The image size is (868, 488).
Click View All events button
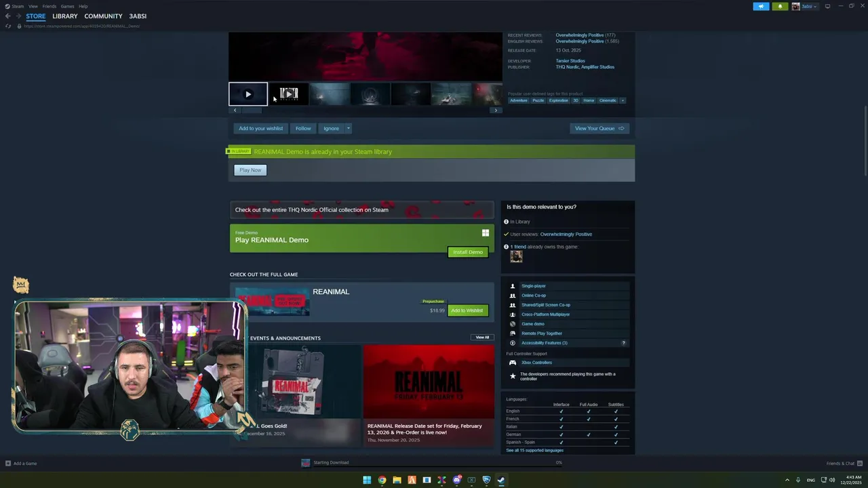[482, 337]
